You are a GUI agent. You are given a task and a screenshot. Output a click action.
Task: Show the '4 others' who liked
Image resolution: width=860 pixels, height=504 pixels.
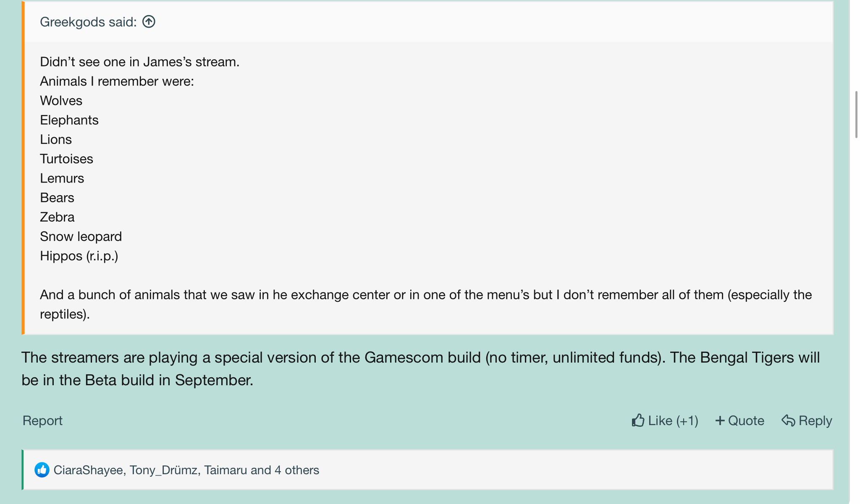tap(297, 470)
